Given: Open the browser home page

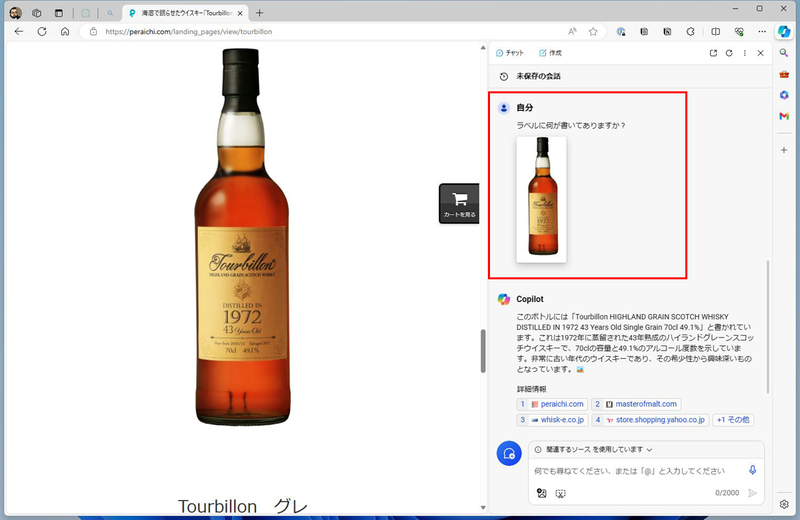Looking at the screenshot, I should coord(65,32).
